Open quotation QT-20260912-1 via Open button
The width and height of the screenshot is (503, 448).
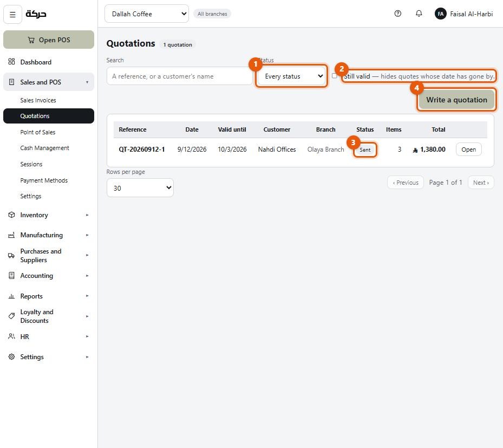click(x=468, y=149)
